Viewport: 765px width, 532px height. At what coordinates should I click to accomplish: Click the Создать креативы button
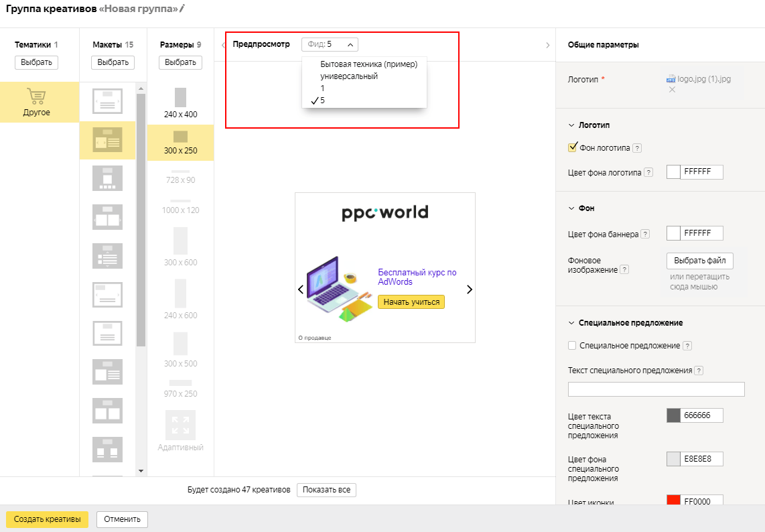click(x=48, y=519)
